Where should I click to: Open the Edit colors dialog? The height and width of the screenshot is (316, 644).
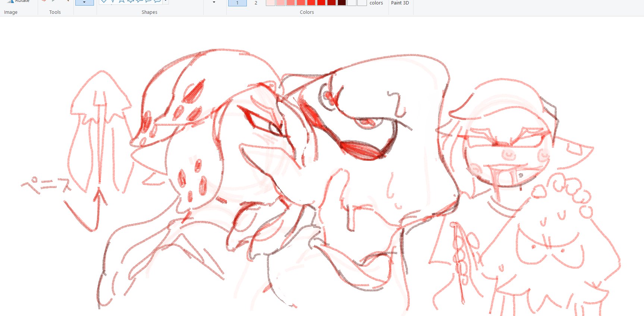tap(376, 3)
